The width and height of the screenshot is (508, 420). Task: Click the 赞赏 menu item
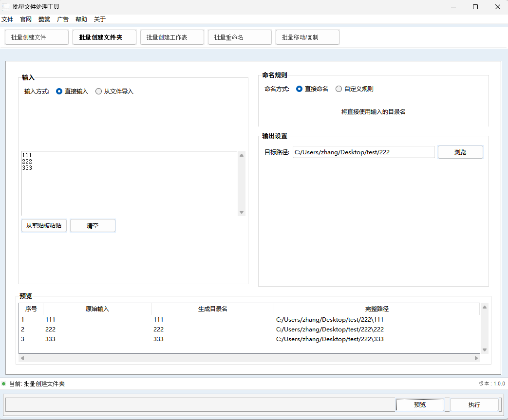point(44,19)
